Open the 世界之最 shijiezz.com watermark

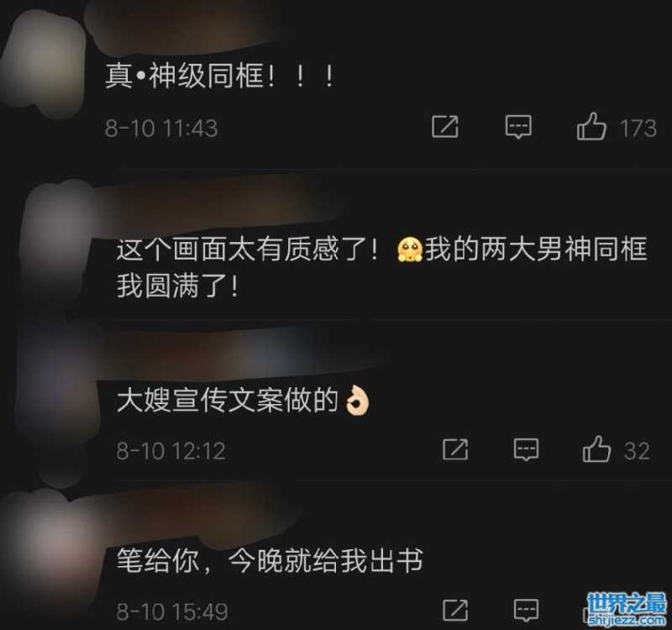[627, 608]
